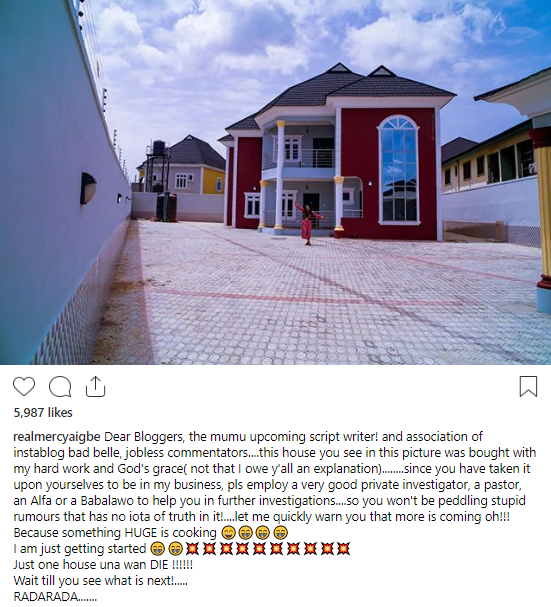Viewport: 551px width, 607px height.
Task: Share the post using the upload arrow icon
Action: point(95,386)
